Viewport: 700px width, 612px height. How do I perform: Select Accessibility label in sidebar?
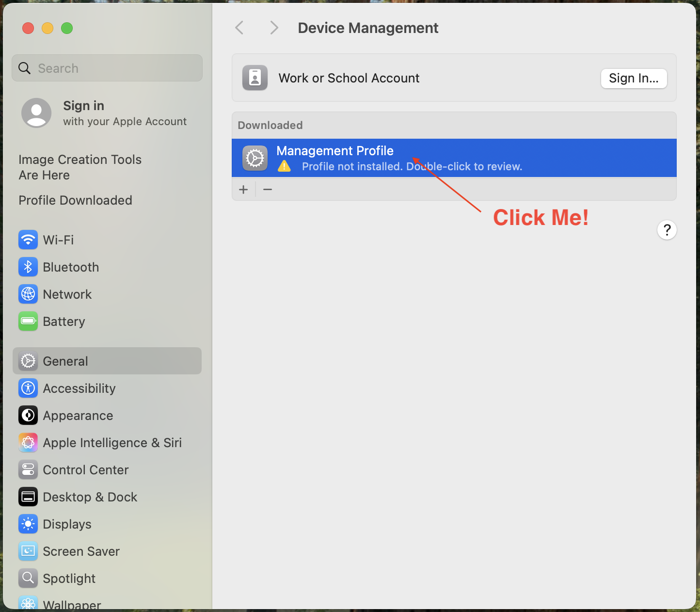pyautogui.click(x=80, y=388)
